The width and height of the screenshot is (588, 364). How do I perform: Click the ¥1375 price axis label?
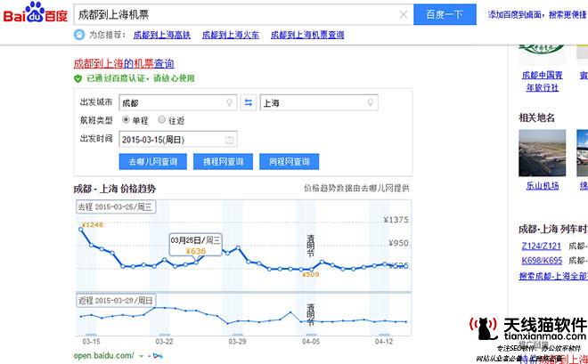(396, 220)
